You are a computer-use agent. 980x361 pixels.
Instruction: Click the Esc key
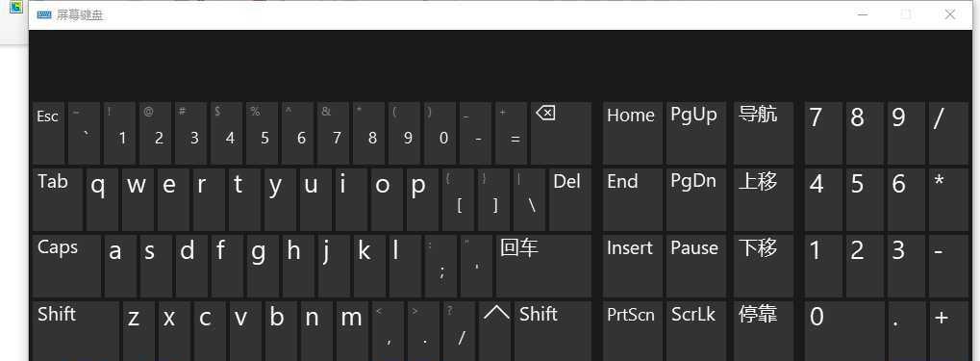click(x=49, y=133)
